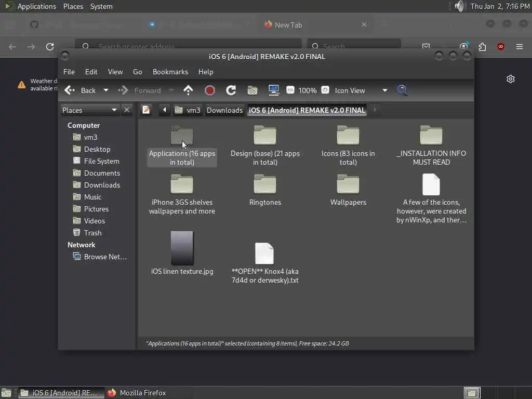
Task: Select the iPhone 3GS shelves wallpapers folder
Action: [182, 195]
